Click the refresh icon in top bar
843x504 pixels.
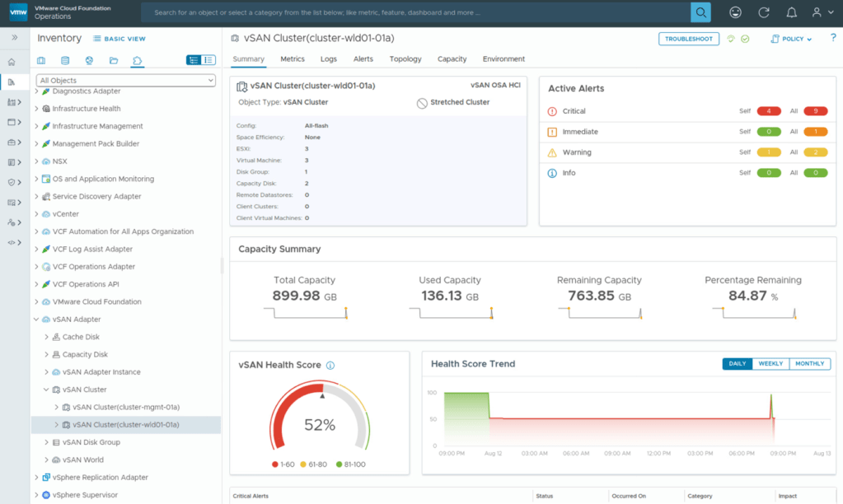click(x=764, y=12)
